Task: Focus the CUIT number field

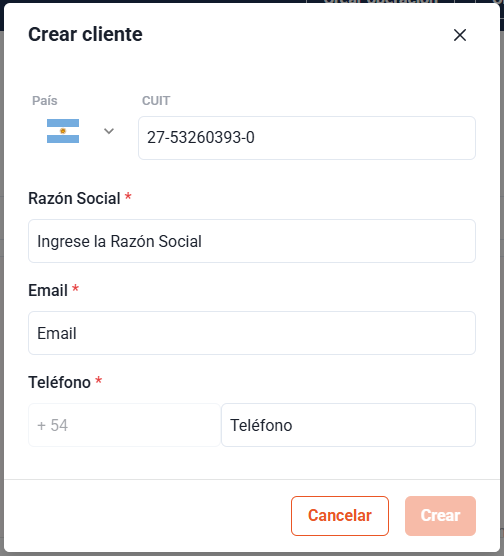Action: coord(307,138)
